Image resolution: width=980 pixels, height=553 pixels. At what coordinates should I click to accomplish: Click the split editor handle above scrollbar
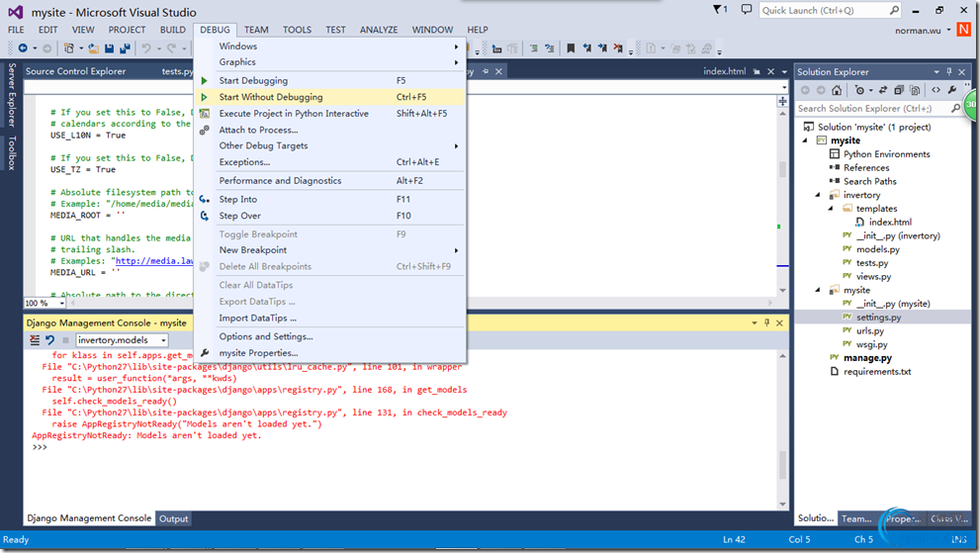tap(782, 101)
